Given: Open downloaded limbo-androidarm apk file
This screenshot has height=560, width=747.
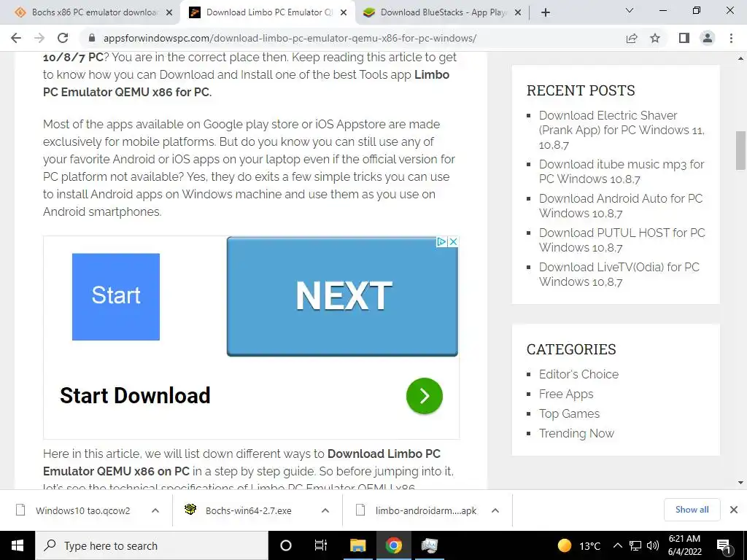Looking at the screenshot, I should point(417,510).
